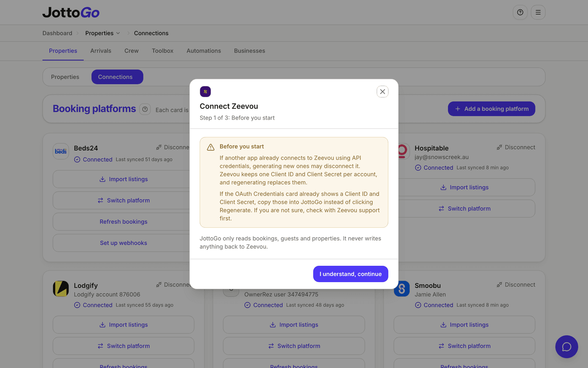Click the Booking platforms heading
This screenshot has height=368, width=588.
tap(94, 109)
